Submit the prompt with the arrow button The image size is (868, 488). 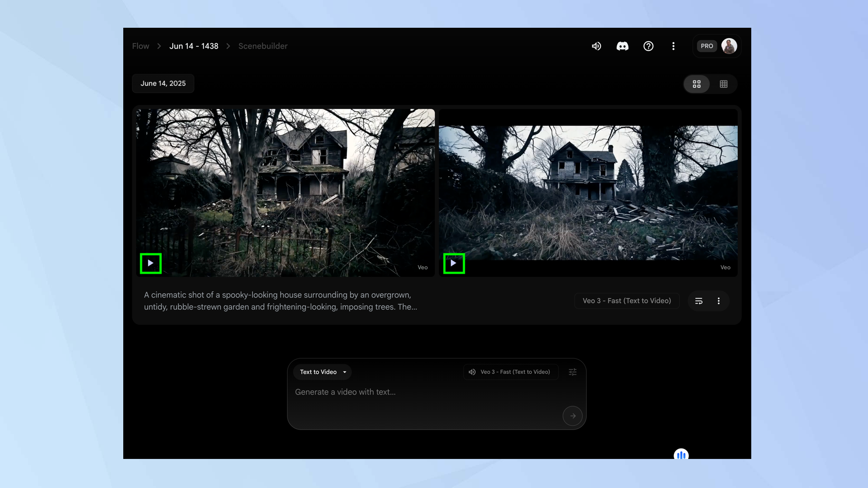572,416
